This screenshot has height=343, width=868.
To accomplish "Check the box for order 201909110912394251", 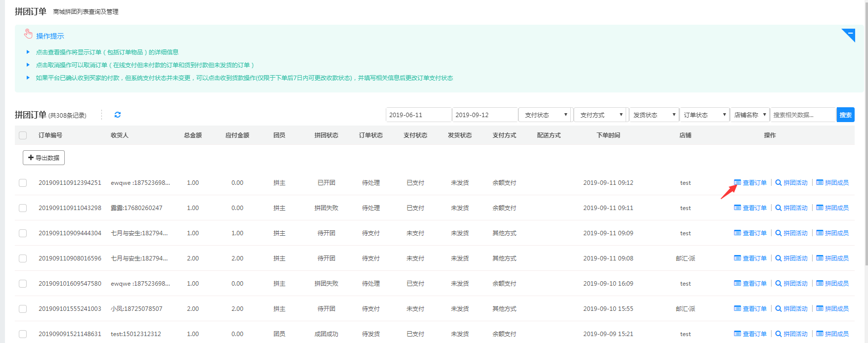I will pyautogui.click(x=23, y=183).
